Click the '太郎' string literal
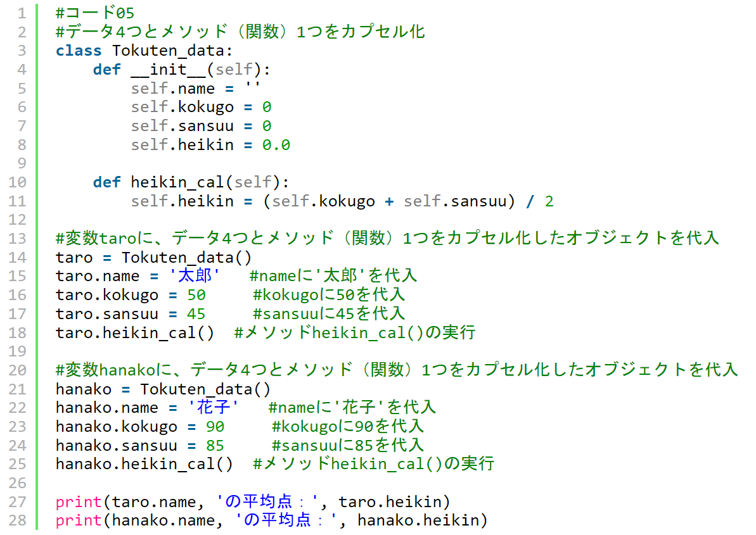The width and height of the screenshot is (756, 535). point(195,276)
